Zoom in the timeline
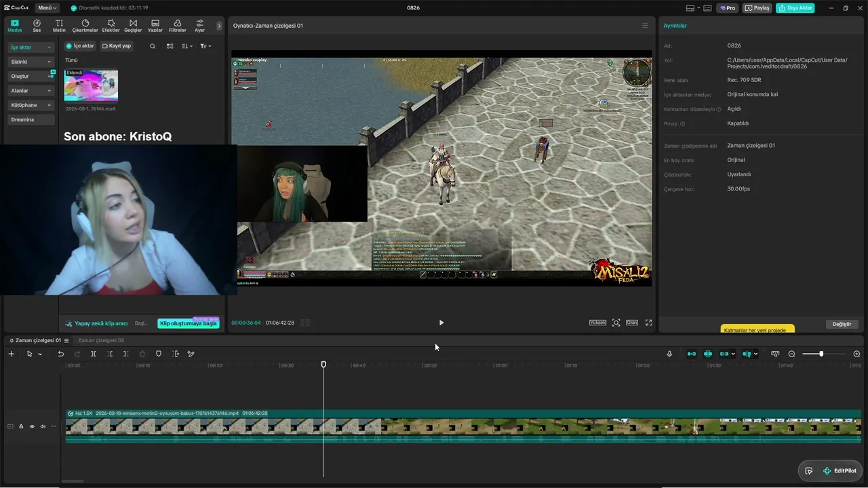This screenshot has height=488, width=868. tap(856, 354)
